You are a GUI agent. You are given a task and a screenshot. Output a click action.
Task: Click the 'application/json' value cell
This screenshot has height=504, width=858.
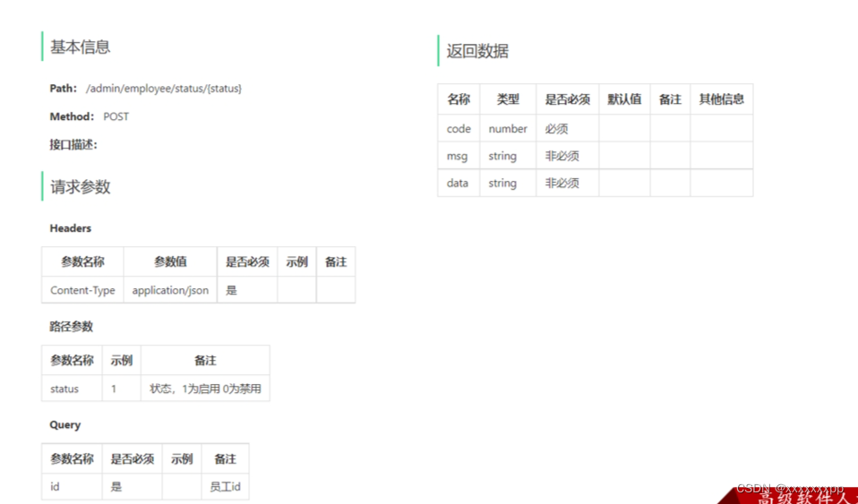tap(170, 290)
